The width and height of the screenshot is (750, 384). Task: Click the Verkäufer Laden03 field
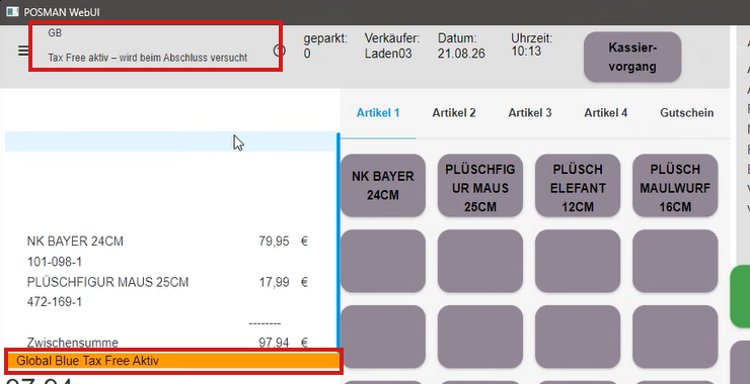tap(392, 46)
